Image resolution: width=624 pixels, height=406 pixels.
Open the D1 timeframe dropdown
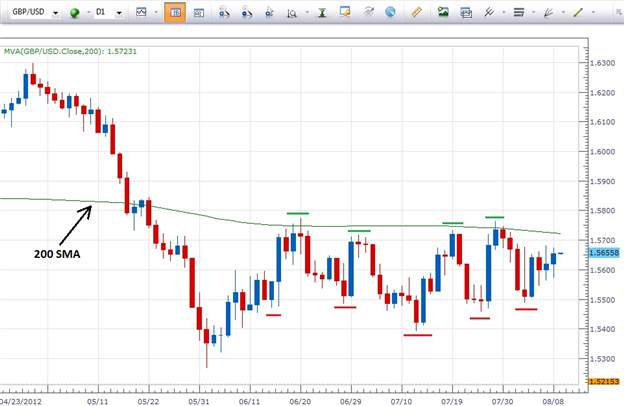point(119,13)
